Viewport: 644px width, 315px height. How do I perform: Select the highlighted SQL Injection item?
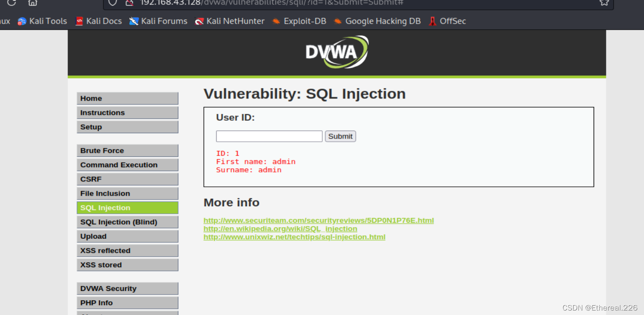point(127,208)
